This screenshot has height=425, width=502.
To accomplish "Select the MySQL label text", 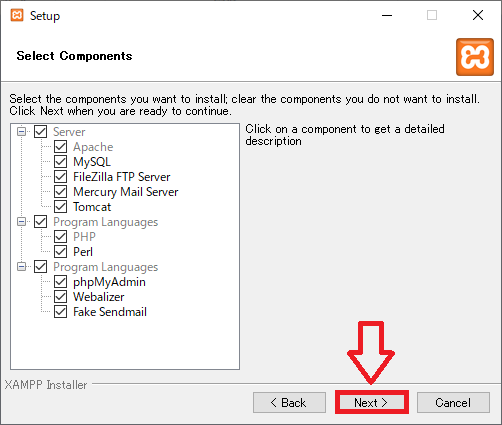I will pos(92,162).
